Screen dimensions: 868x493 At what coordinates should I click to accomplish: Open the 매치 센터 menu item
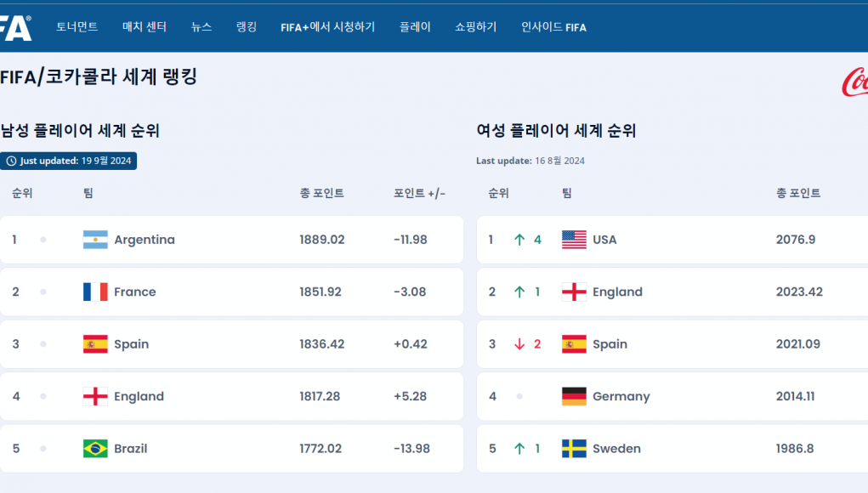[145, 27]
